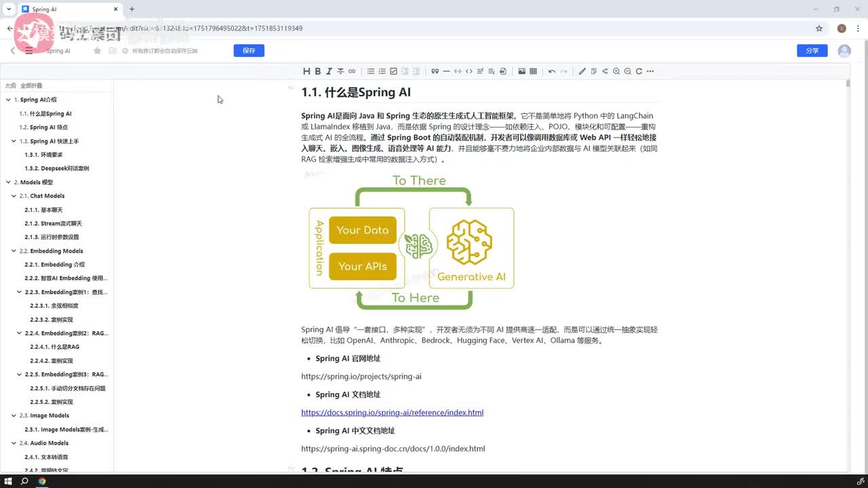Apply heading format with the H icon

[x=307, y=71]
